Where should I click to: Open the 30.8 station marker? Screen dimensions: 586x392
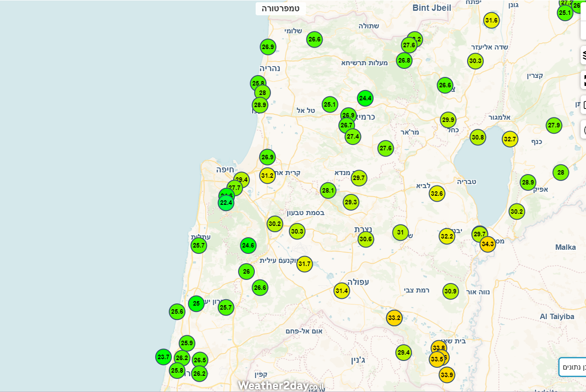click(x=478, y=137)
